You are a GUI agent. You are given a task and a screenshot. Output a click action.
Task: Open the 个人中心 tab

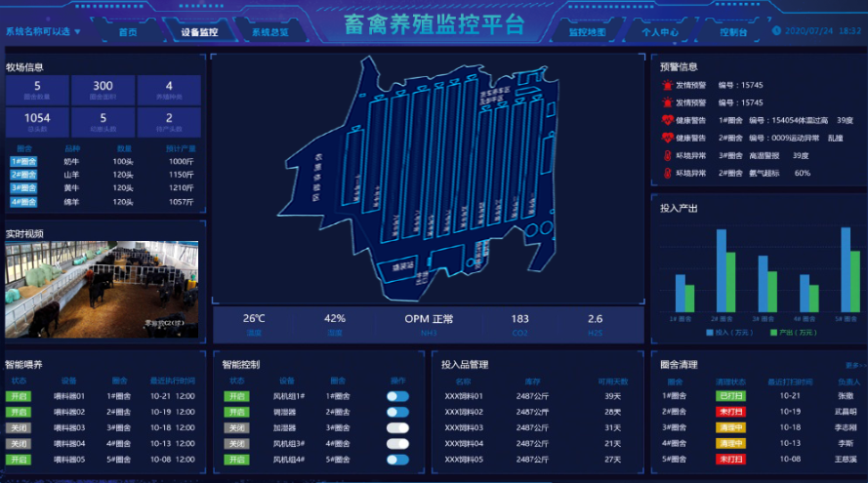pyautogui.click(x=660, y=32)
